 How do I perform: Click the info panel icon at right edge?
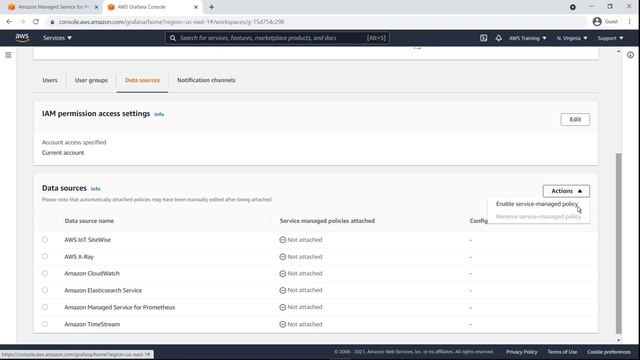point(630,55)
